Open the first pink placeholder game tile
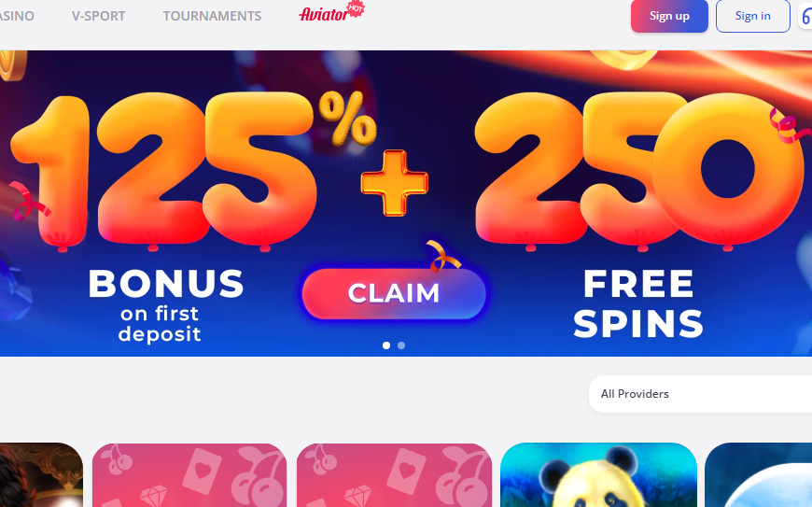 (x=189, y=475)
